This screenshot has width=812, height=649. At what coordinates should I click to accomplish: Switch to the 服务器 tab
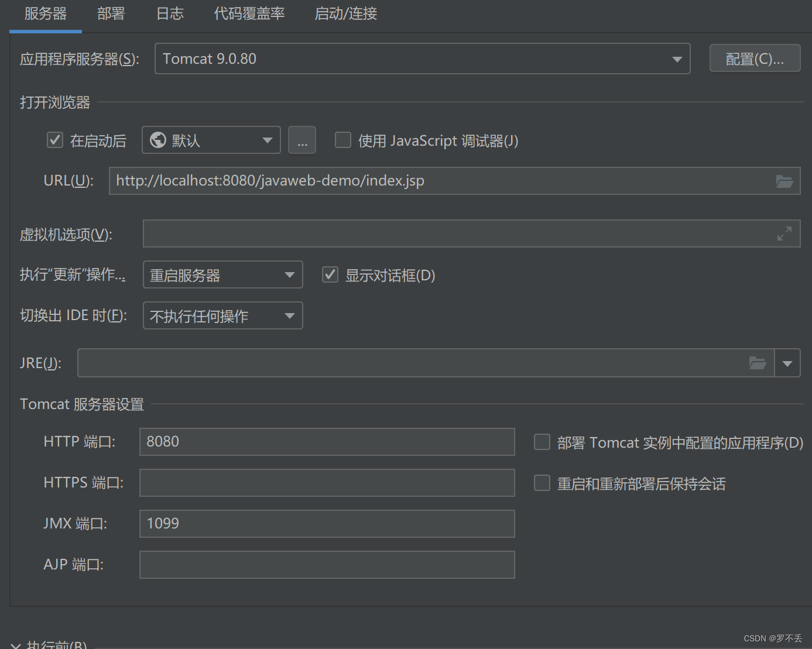tap(46, 13)
